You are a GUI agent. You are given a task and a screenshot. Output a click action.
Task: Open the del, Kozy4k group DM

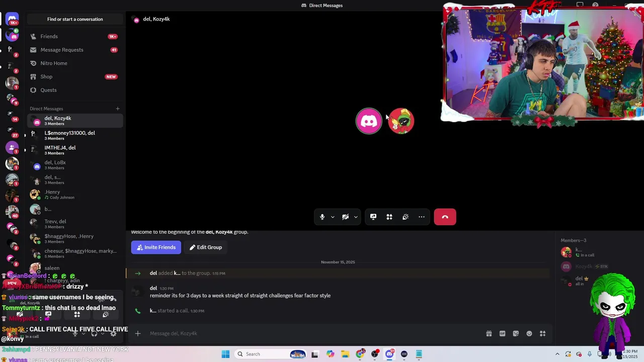click(x=74, y=121)
